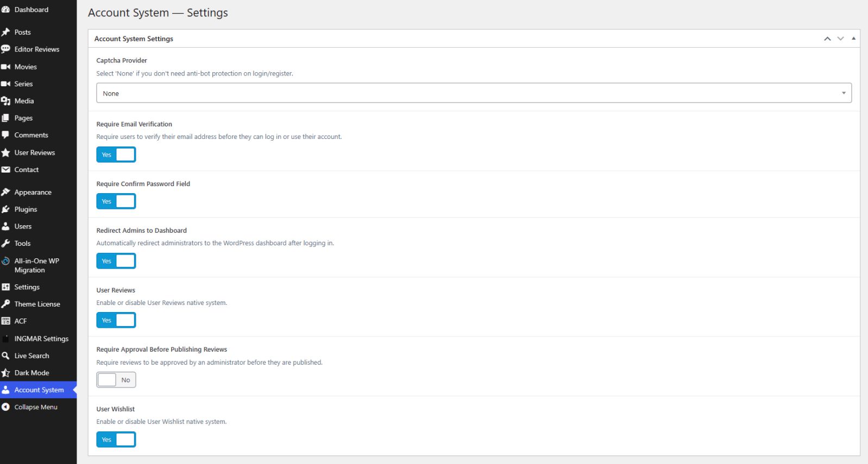
Task: Click the Media library icon
Action: click(x=5, y=101)
